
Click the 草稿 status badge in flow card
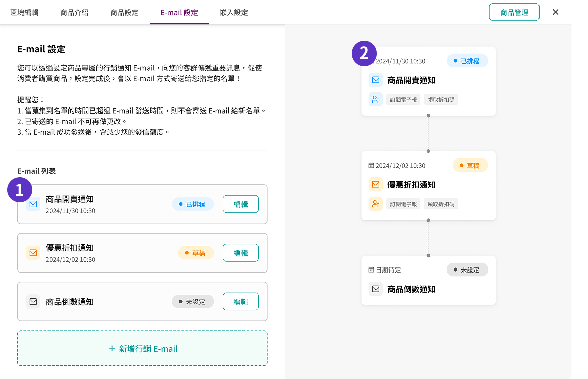pyautogui.click(x=470, y=165)
